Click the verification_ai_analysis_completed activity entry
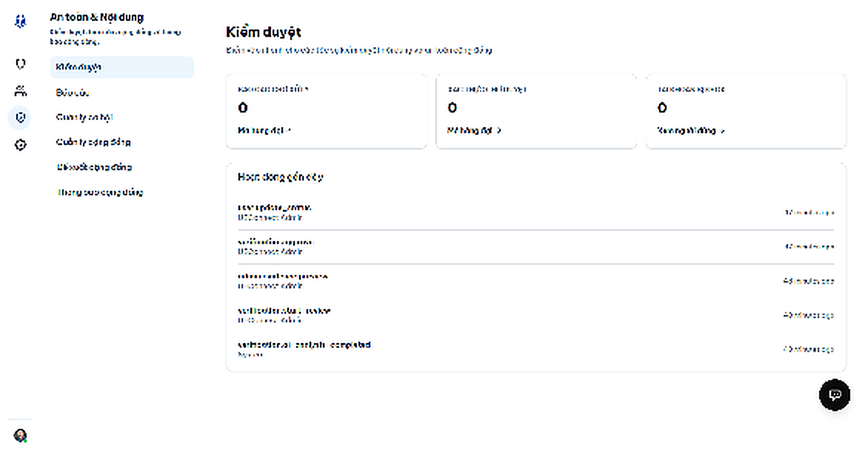Viewport: 868px width, 463px height. point(536,349)
